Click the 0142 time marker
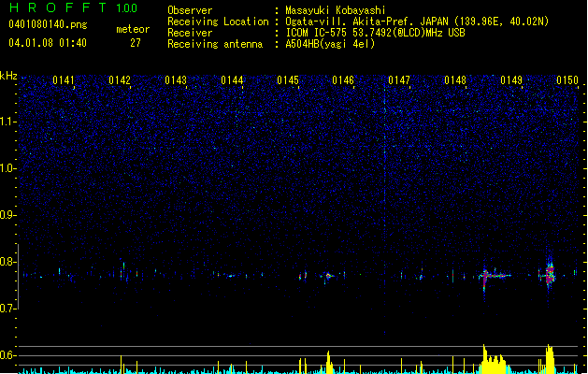Image resolution: width=588 pixels, height=374 pixels. (120, 80)
